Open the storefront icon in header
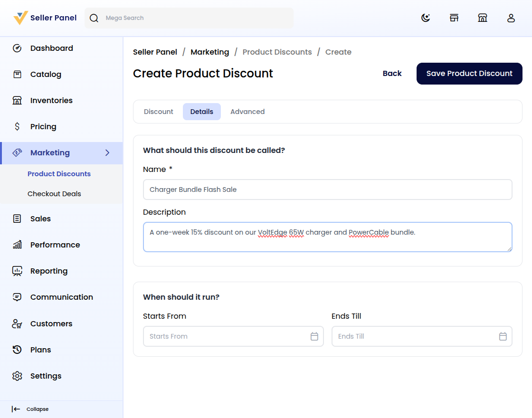532x418 pixels. click(x=454, y=18)
